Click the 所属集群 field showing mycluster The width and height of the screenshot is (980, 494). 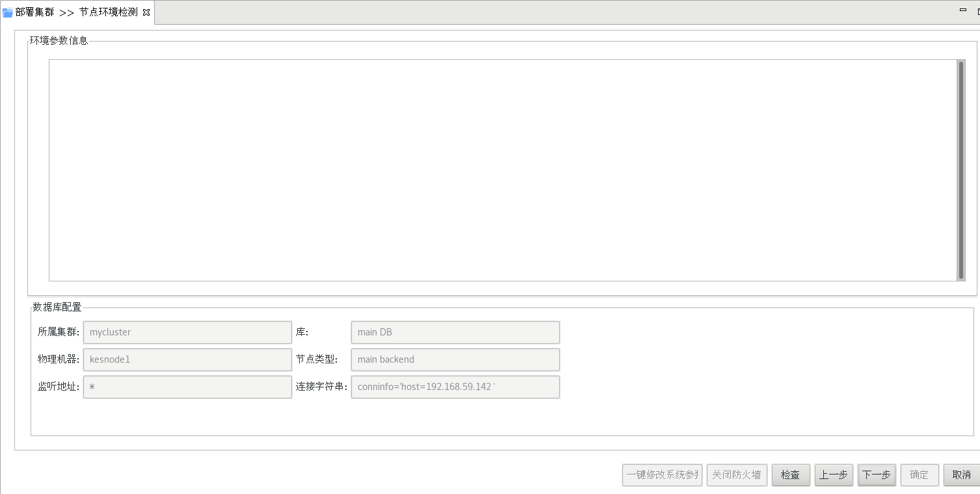pyautogui.click(x=187, y=332)
